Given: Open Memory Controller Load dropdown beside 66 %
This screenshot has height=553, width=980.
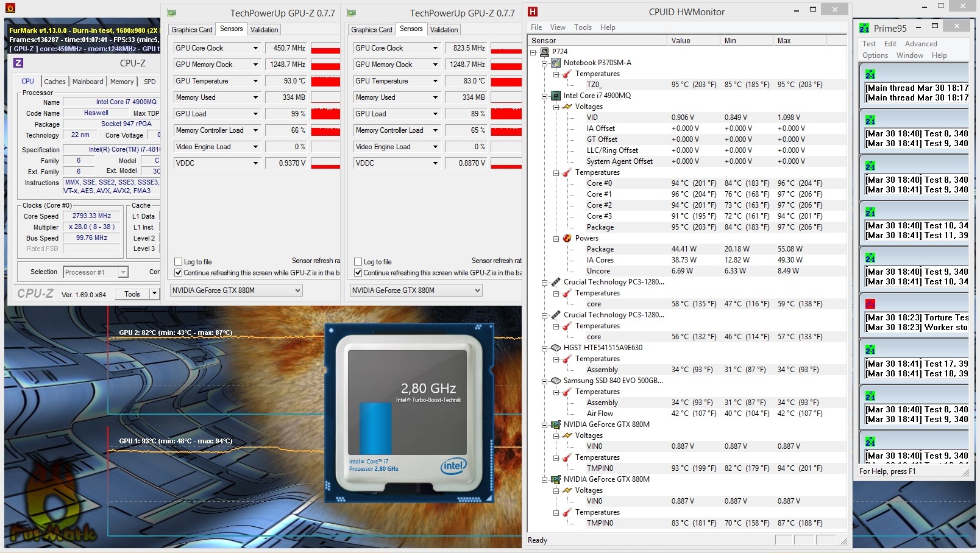Looking at the screenshot, I should pos(255,130).
